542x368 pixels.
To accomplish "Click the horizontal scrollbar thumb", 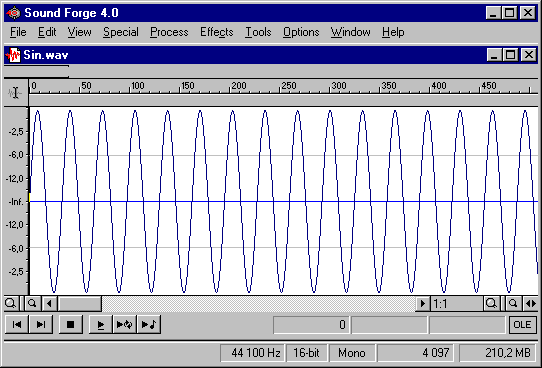I will pos(80,304).
